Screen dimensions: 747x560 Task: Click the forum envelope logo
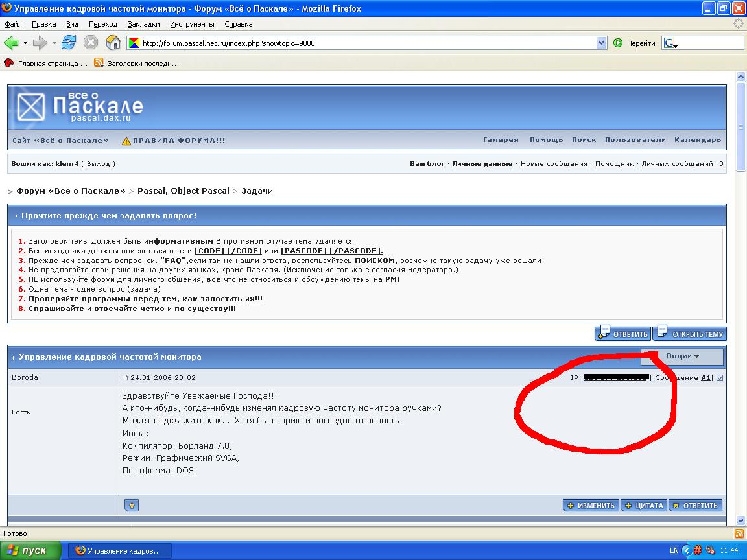click(x=31, y=107)
